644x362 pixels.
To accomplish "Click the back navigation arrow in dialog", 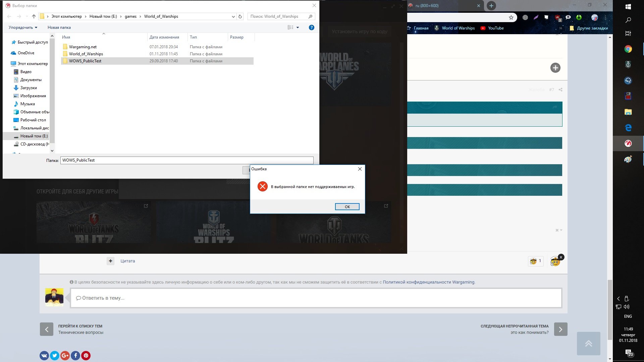I will tap(9, 16).
